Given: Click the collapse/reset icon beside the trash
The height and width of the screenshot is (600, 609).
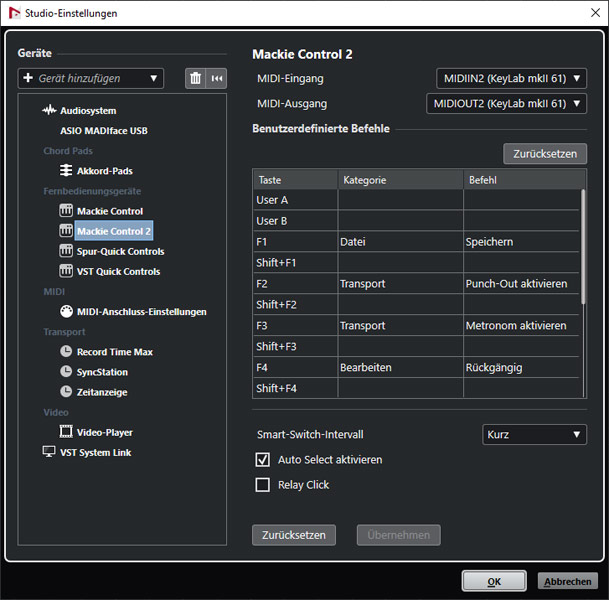Looking at the screenshot, I should (x=216, y=79).
